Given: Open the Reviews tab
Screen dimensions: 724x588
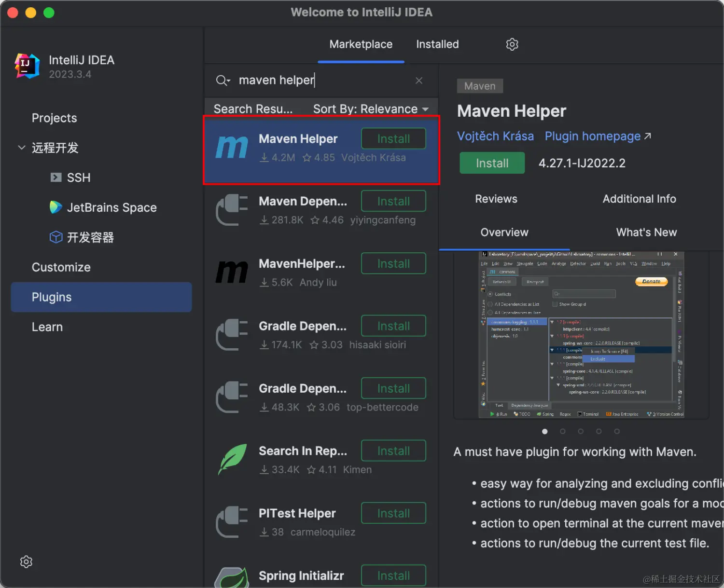Looking at the screenshot, I should [496, 199].
